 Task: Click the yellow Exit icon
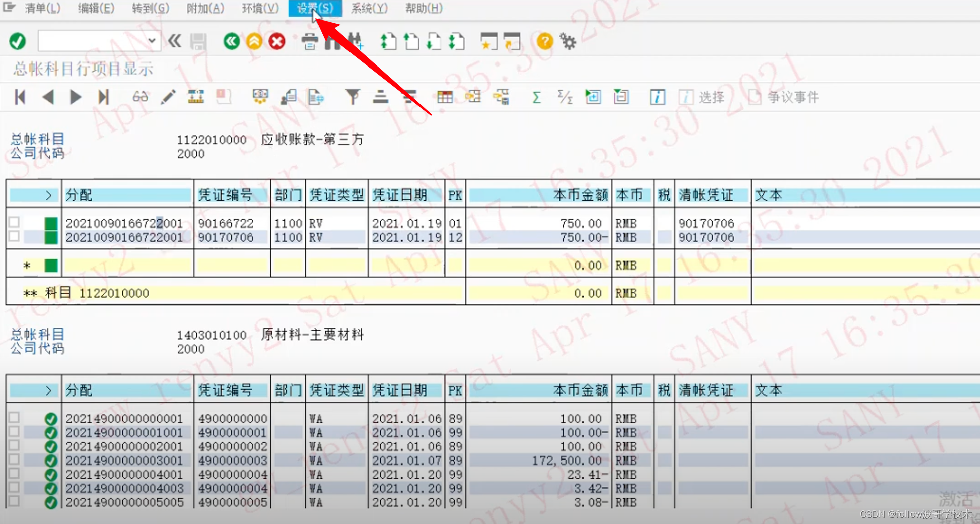(254, 41)
